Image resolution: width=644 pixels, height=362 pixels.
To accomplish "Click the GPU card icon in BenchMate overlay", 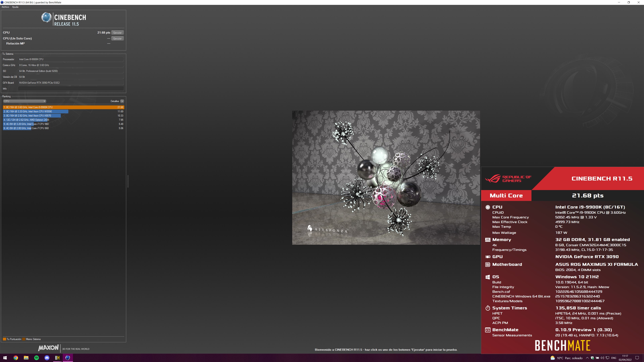I will (x=488, y=257).
